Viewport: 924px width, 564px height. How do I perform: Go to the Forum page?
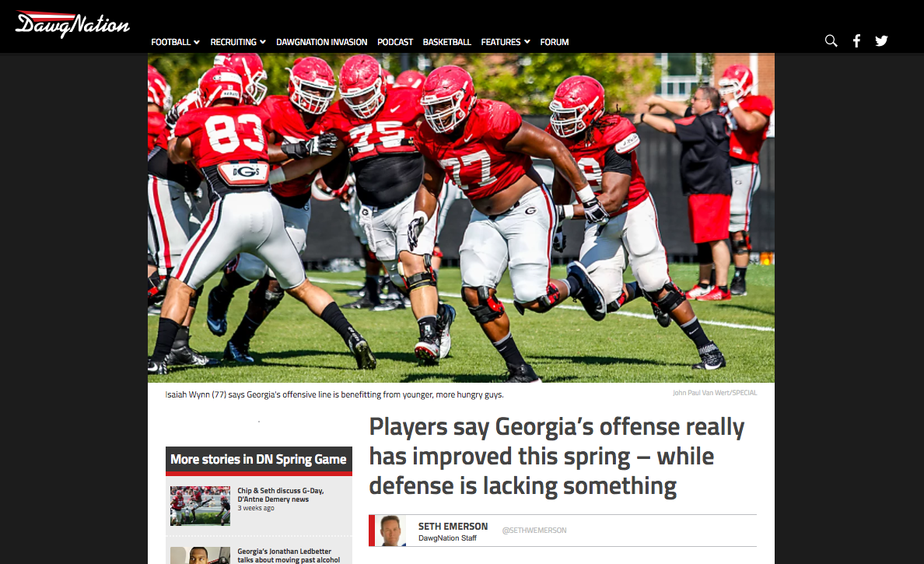click(x=555, y=43)
